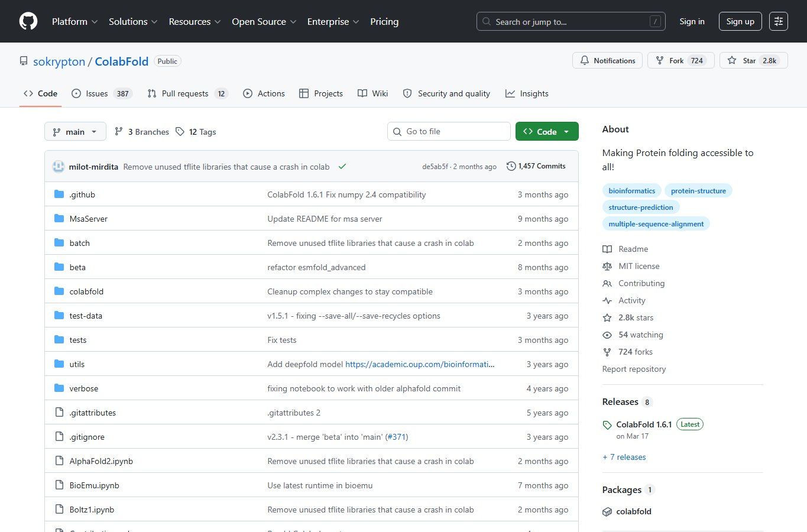This screenshot has width=807, height=532.
Task: Open the Insights tab
Action: click(x=527, y=93)
